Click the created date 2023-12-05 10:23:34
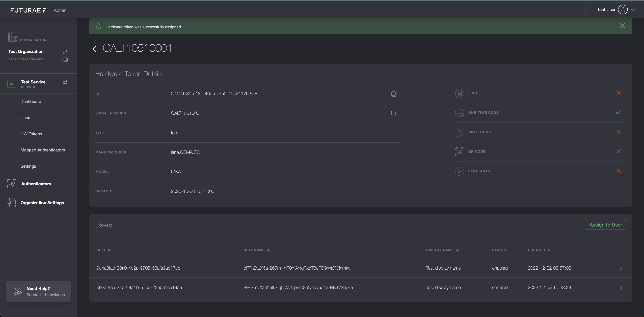Screen dimensions: 644x317 coord(550,288)
